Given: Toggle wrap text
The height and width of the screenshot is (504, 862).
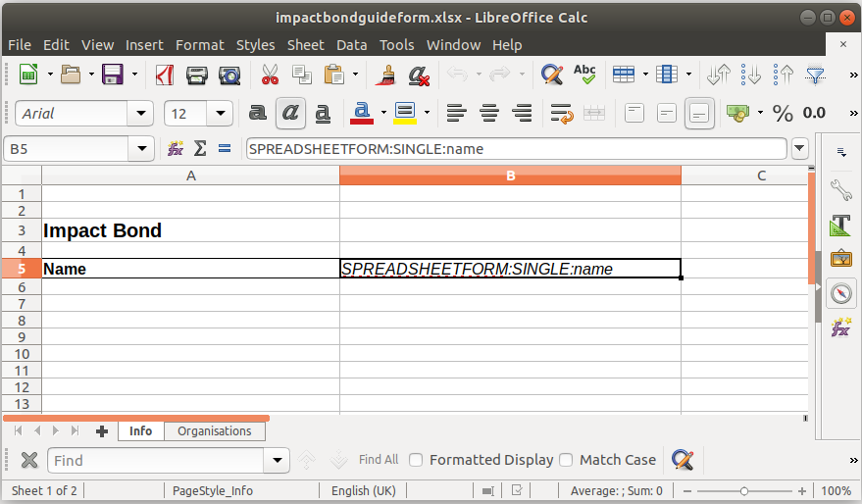Looking at the screenshot, I should [x=562, y=113].
